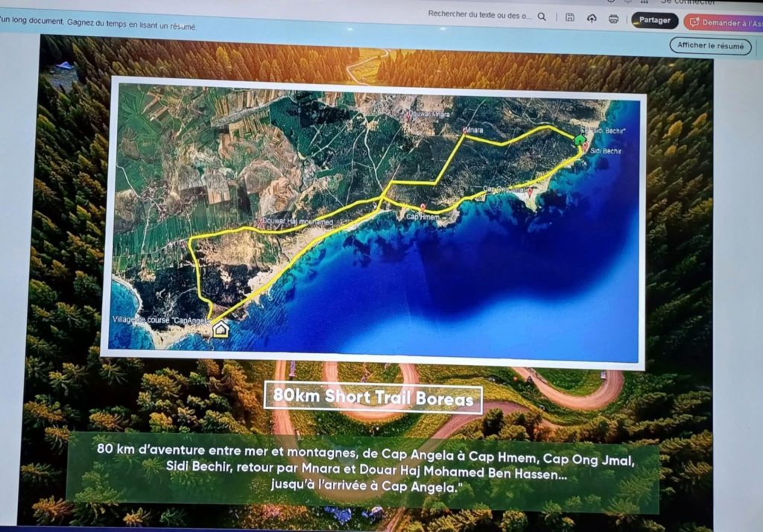Viewport: 763px width, 532px height.
Task: Click the green house marker near Sidi Bechir
Action: [x=580, y=139]
